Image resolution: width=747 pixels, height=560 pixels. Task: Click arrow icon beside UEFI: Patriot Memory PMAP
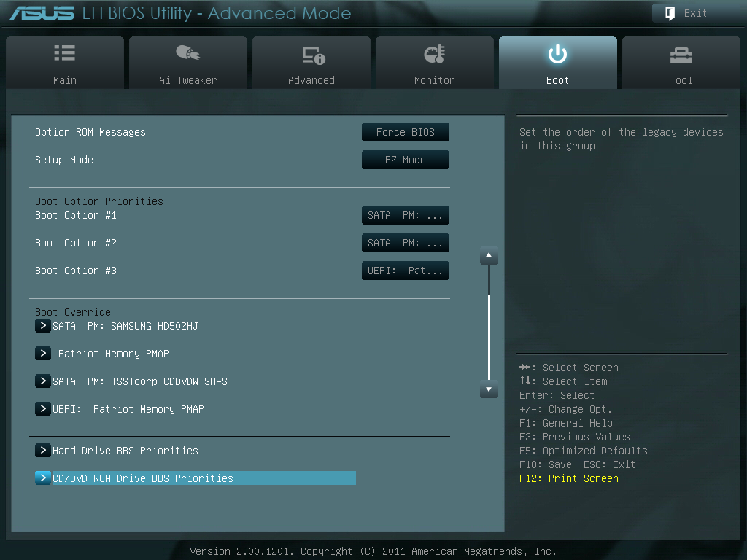pos(43,408)
